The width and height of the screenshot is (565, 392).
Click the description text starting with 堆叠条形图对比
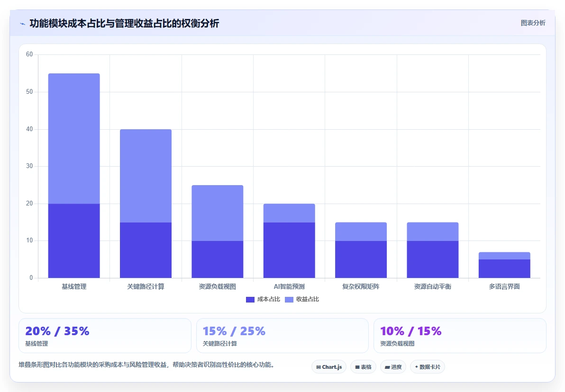coord(148,365)
